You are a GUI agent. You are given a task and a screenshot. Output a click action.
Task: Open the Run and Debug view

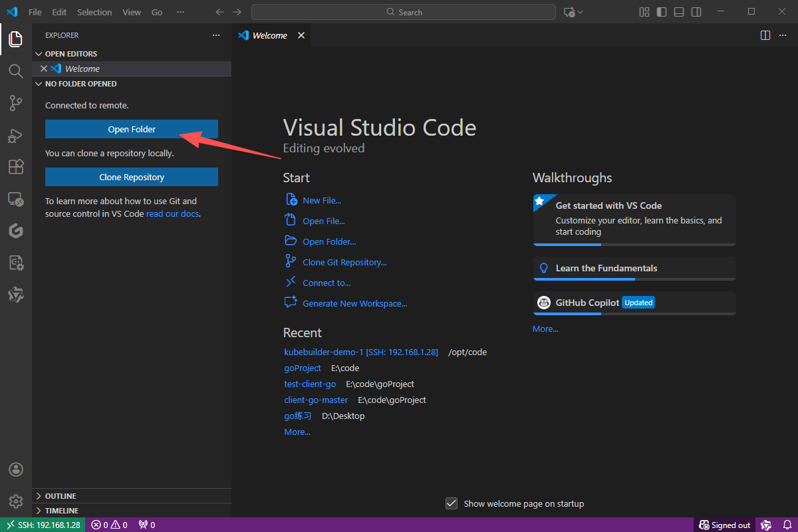(15, 135)
